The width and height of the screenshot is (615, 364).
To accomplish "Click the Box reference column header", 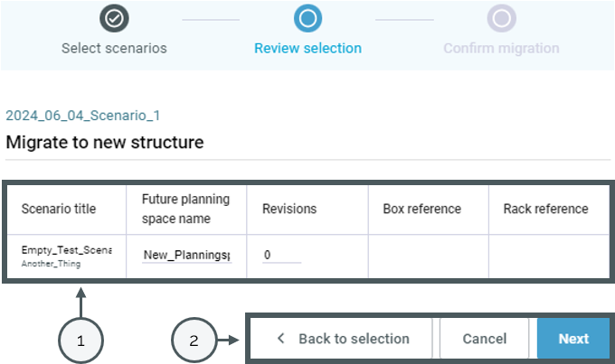I will pyautogui.click(x=422, y=209).
